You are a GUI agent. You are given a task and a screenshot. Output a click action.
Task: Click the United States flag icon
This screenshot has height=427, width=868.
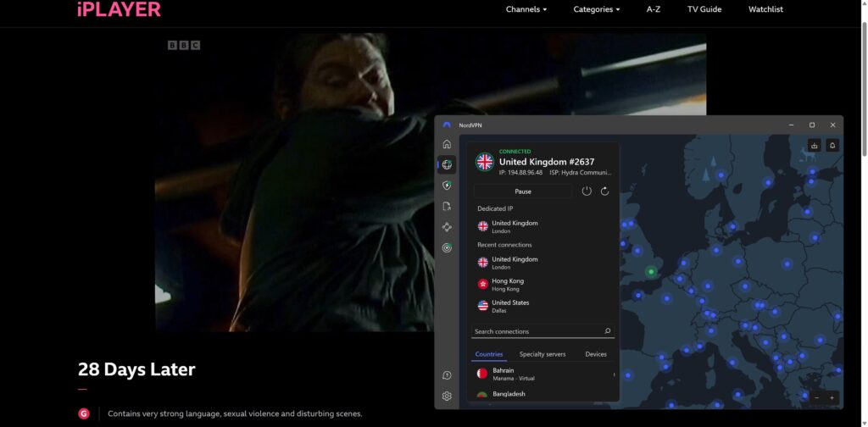482,306
